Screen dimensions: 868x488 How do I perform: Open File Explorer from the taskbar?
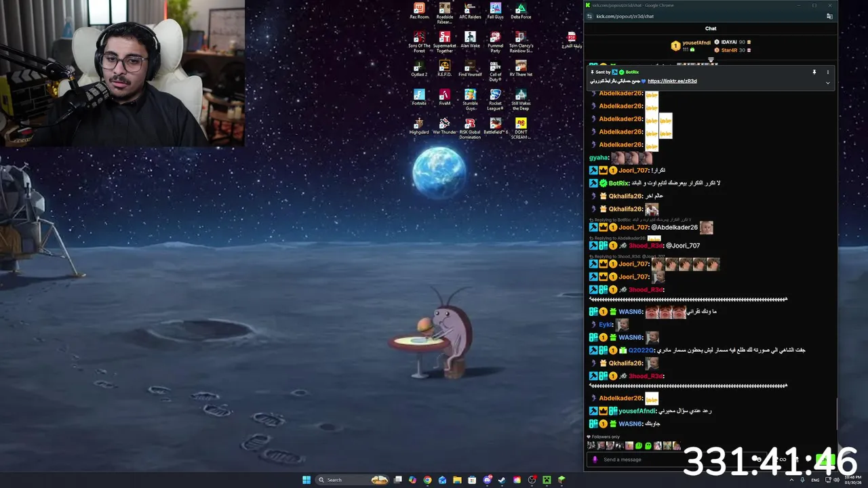click(x=457, y=480)
